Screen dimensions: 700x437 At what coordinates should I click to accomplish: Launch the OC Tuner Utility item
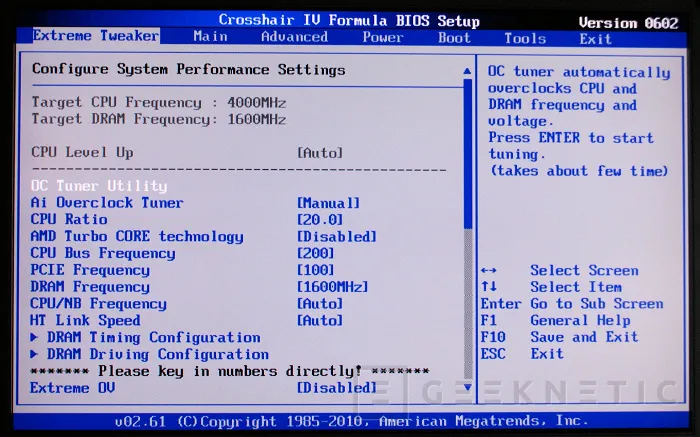click(99, 186)
